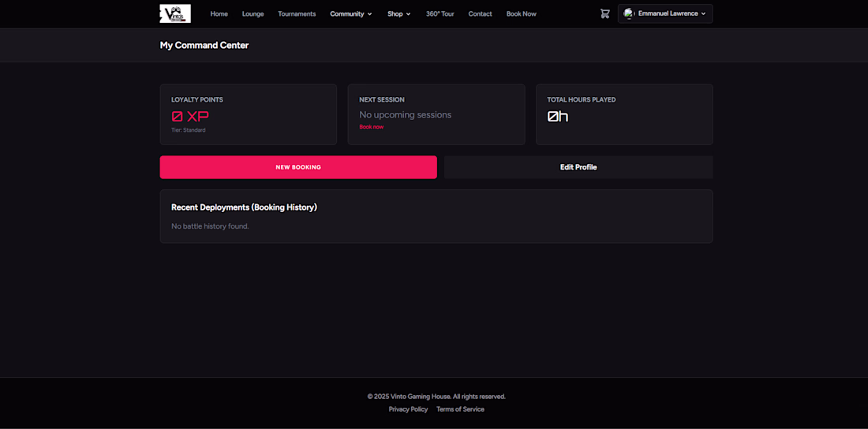Click the user avatar image

[629, 14]
